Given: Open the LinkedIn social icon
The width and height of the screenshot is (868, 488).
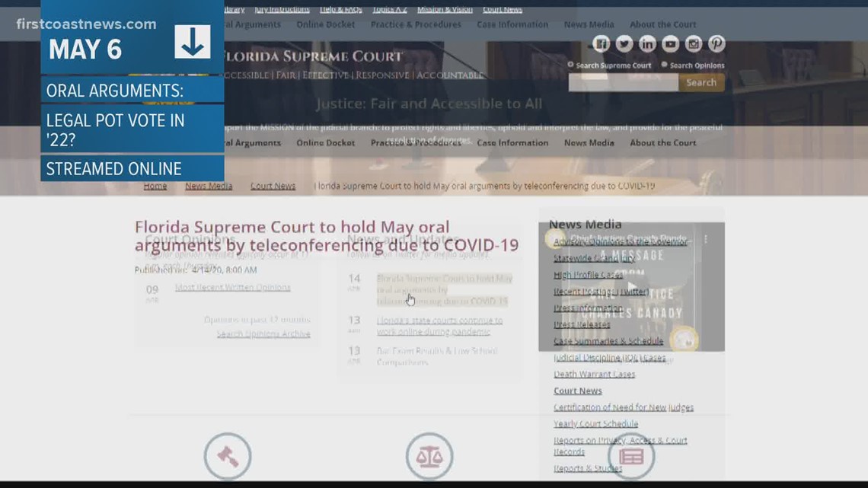Looking at the screenshot, I should (647, 43).
